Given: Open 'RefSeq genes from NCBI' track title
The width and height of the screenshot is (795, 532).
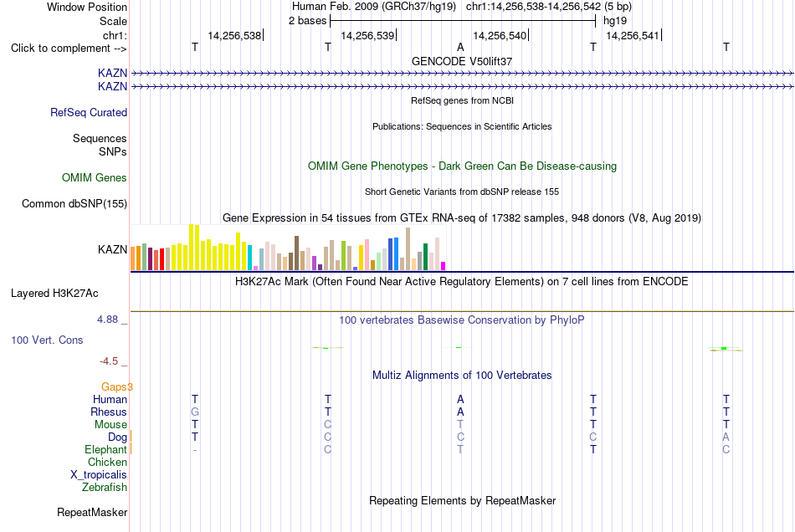Looking at the screenshot, I should pos(462,101).
